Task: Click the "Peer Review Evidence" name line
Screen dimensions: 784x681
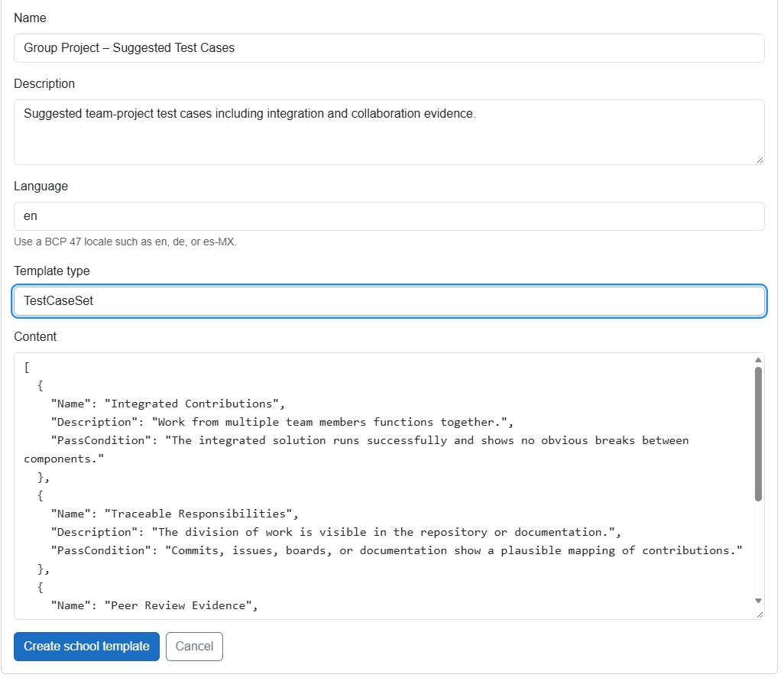Action: click(x=154, y=605)
